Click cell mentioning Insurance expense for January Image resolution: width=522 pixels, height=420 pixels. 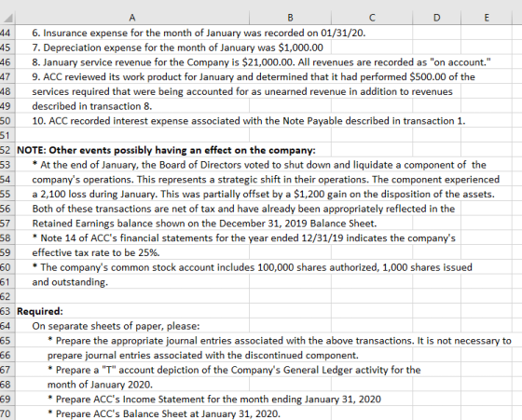(132, 33)
